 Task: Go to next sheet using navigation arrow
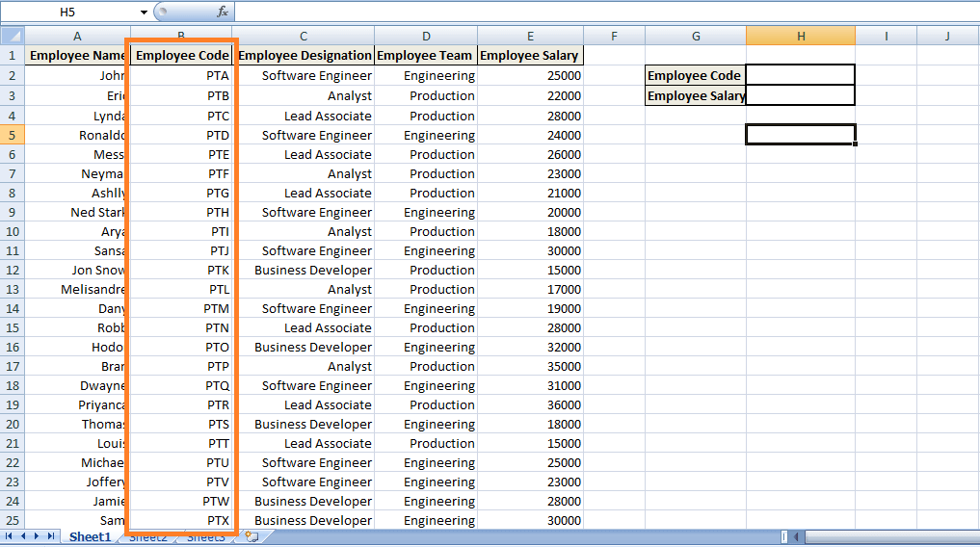click(x=37, y=536)
